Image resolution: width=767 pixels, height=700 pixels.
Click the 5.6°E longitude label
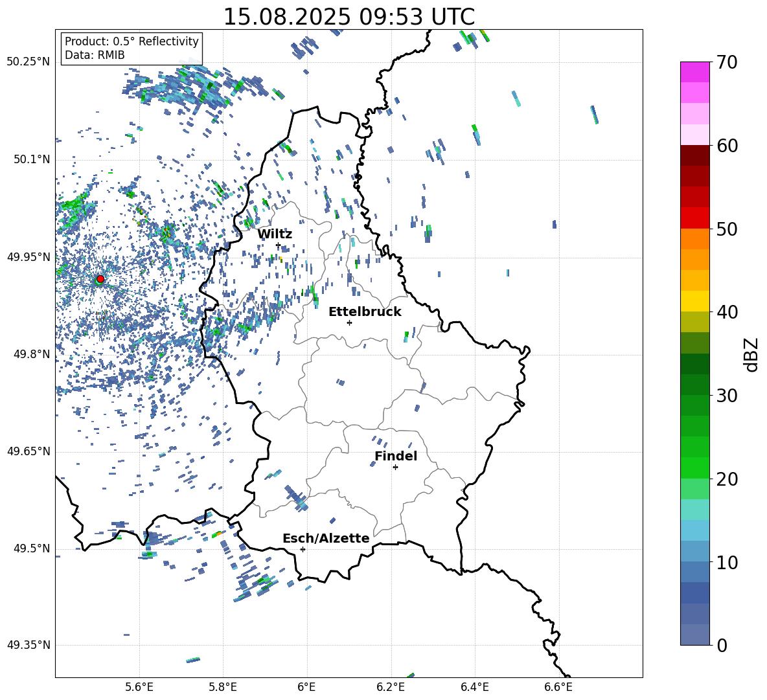pos(139,687)
